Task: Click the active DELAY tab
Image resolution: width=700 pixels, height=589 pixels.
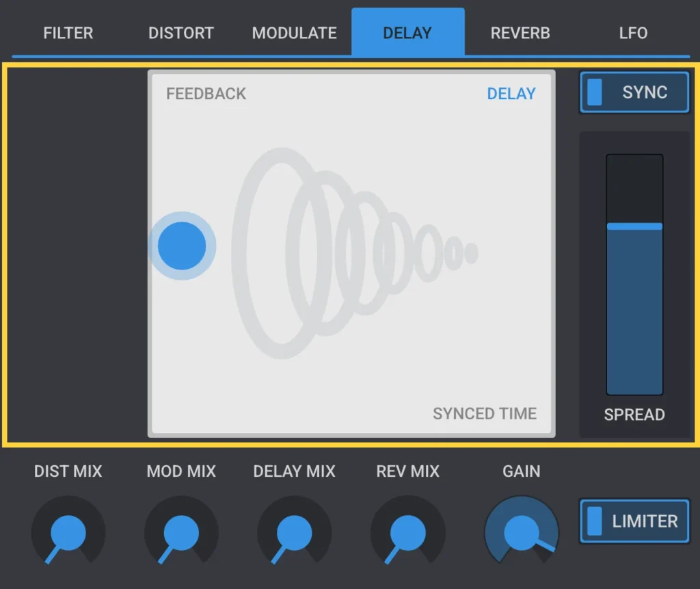Action: [407, 32]
